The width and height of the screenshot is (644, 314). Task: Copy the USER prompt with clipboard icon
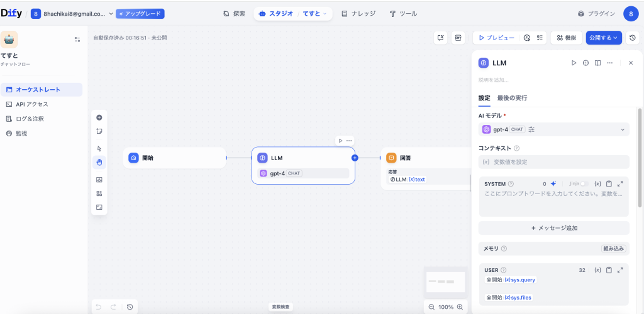609,270
